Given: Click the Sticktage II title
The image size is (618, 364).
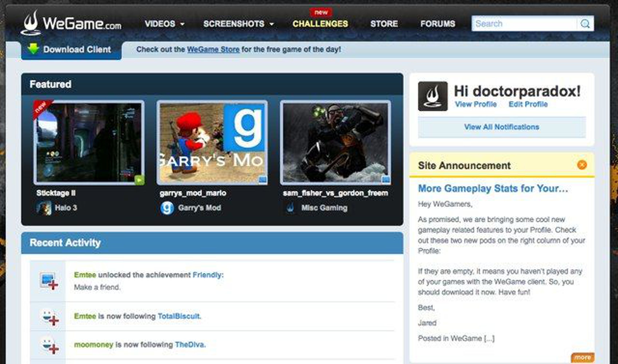Looking at the screenshot, I should point(56,193).
